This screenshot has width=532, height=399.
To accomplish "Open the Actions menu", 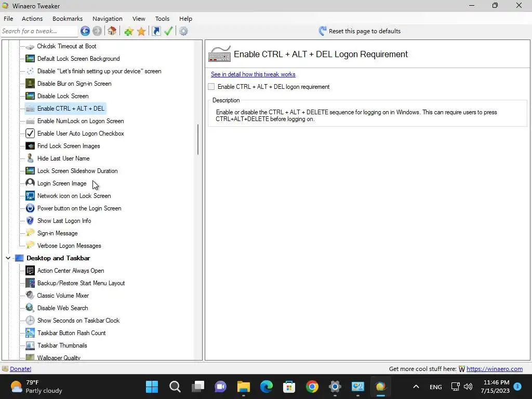I will (32, 19).
